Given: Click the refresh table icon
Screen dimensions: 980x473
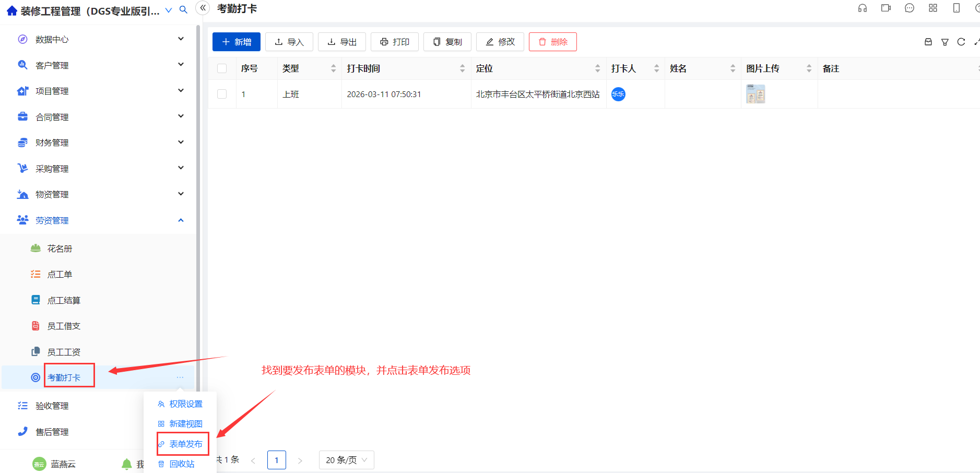Looking at the screenshot, I should tap(961, 42).
